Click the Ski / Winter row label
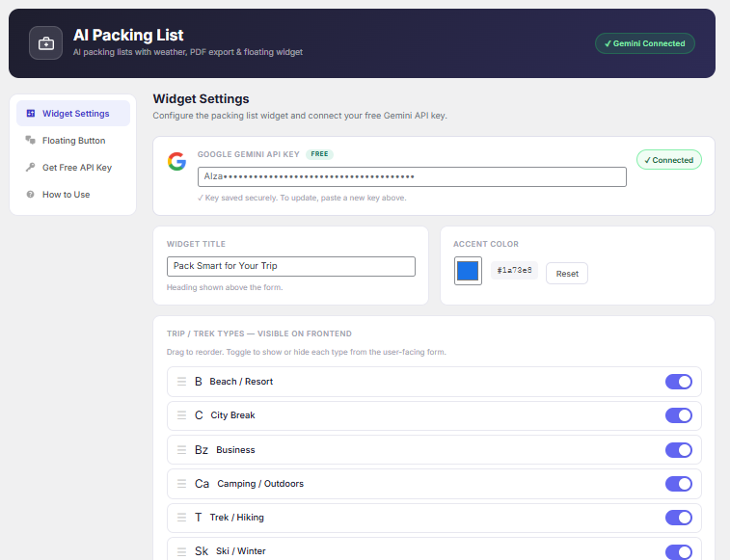The width and height of the screenshot is (730, 560). 241,551
